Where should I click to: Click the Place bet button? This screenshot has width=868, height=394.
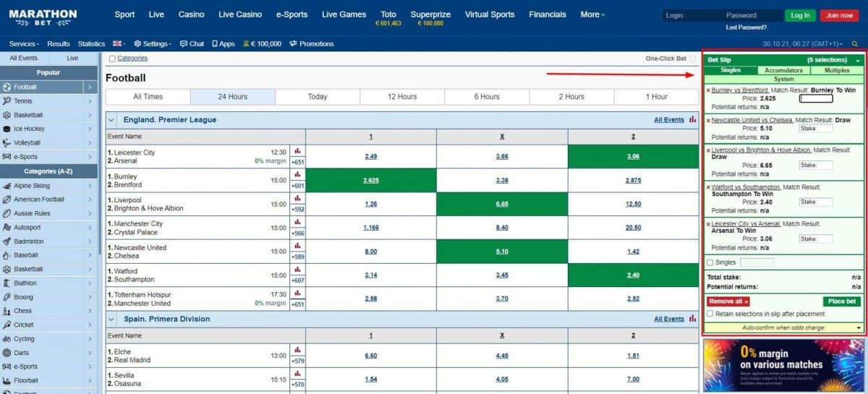(x=842, y=301)
